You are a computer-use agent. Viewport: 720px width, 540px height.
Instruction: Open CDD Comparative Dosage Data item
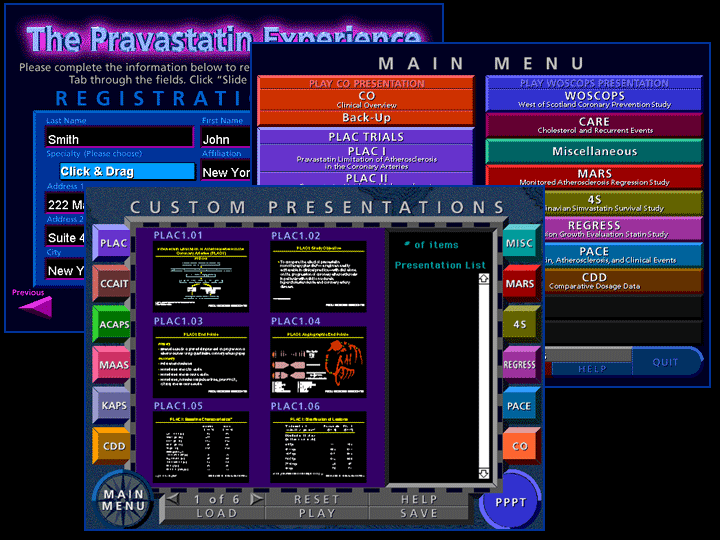[624, 281]
